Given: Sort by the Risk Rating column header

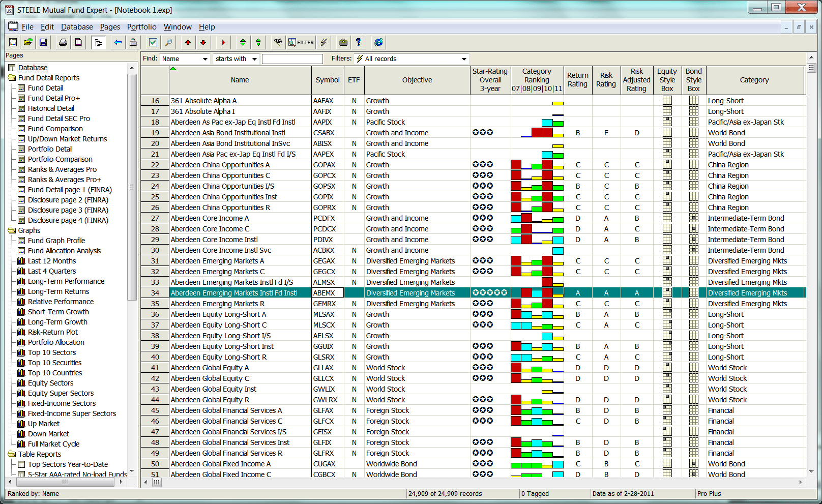Looking at the screenshot, I should [x=606, y=80].
